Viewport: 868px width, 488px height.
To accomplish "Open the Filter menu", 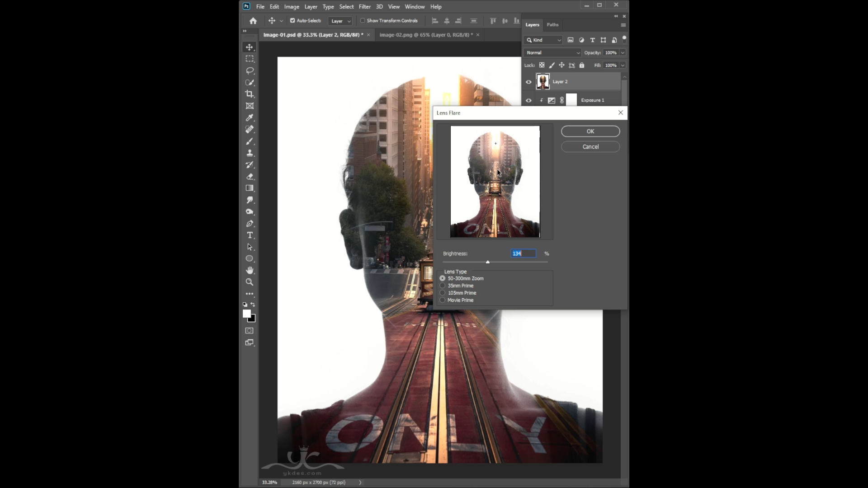I will pos(364,7).
